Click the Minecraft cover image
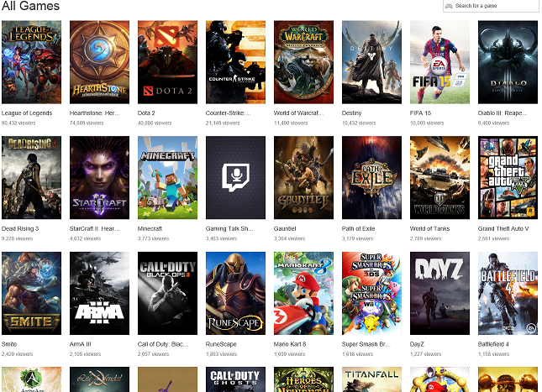The image size is (542, 392). [167, 177]
